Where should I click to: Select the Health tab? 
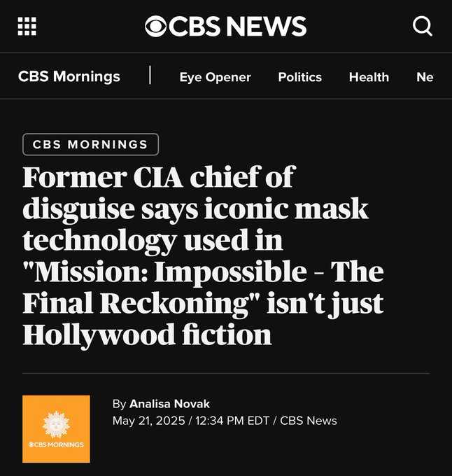(369, 77)
